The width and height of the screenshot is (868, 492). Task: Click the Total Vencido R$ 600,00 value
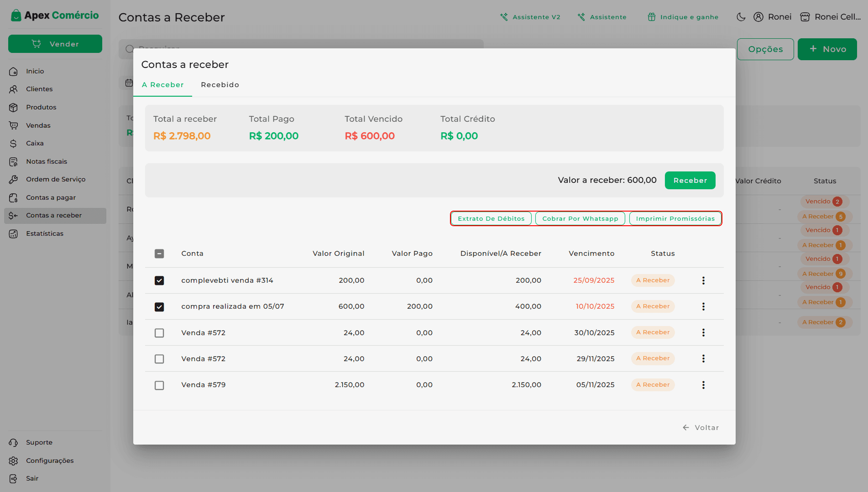click(370, 136)
